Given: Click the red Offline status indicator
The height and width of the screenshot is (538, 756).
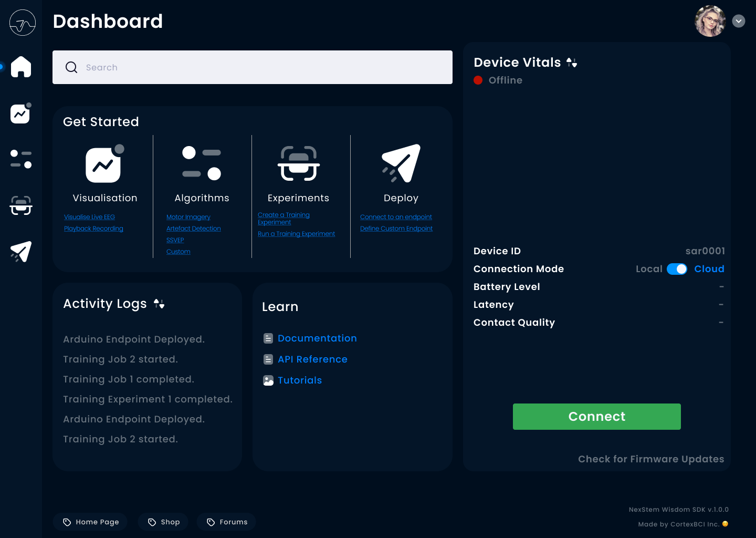Looking at the screenshot, I should point(478,80).
